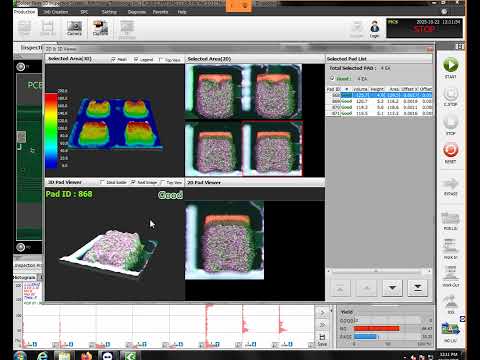Toggle Top View checkbox in Selected Area 3D
This screenshot has width=480, height=360.
pyautogui.click(x=161, y=60)
